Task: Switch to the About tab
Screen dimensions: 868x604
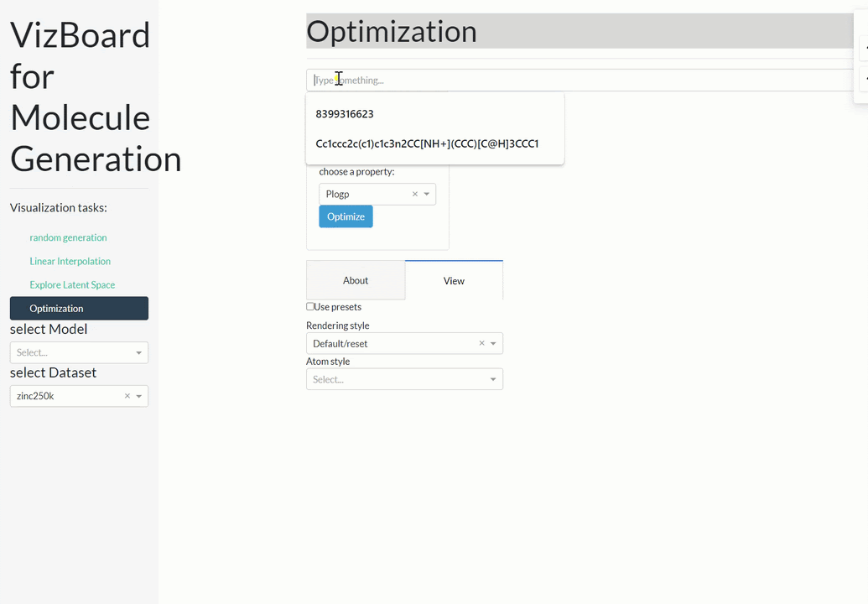Action: click(356, 280)
